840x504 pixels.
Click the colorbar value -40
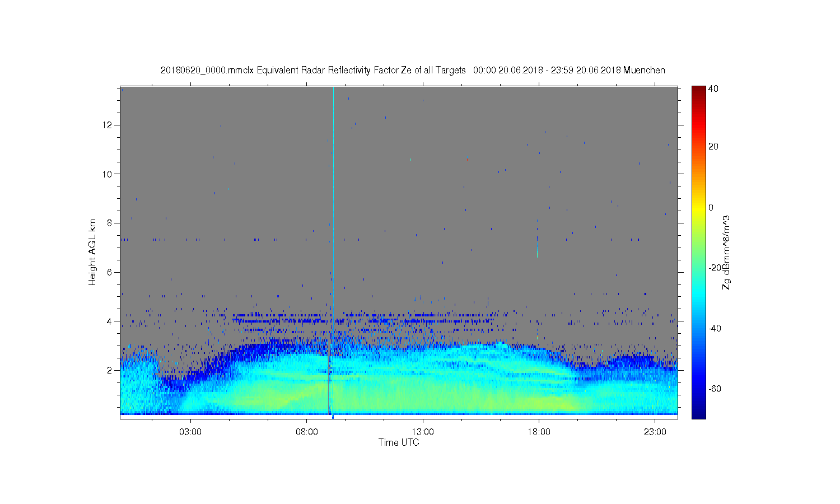coord(714,328)
